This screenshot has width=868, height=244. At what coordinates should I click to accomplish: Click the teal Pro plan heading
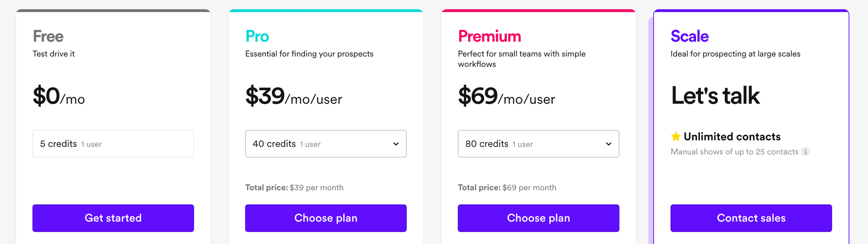coord(257,36)
